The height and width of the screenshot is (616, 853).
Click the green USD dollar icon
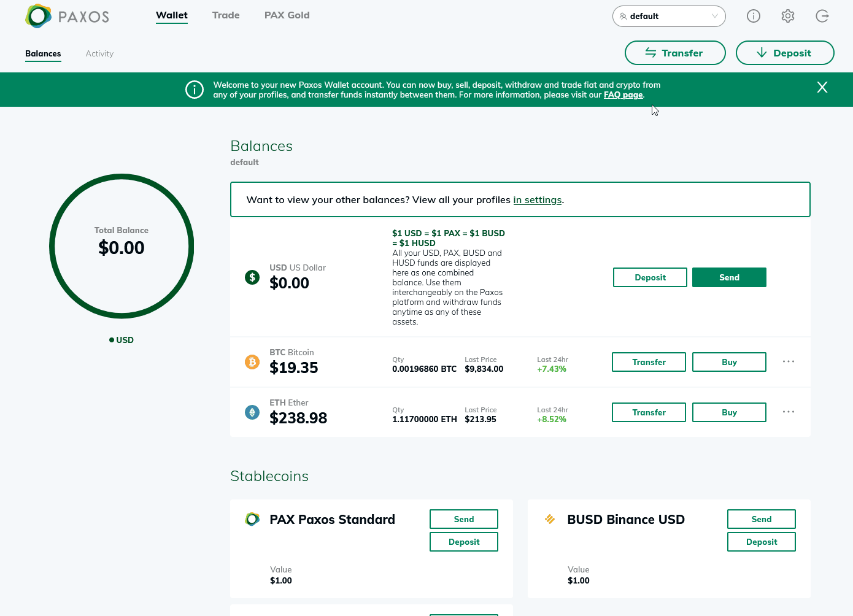252,277
